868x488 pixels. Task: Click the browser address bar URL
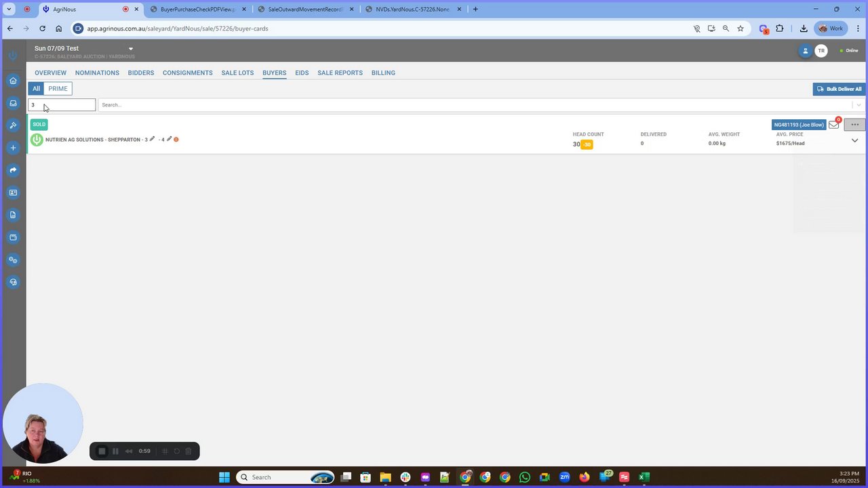[x=178, y=28]
